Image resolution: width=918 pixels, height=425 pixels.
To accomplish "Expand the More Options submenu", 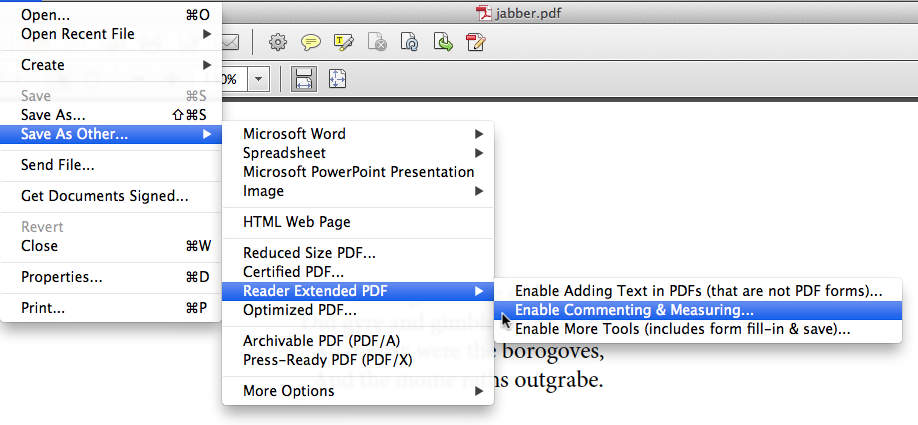I will (358, 390).
